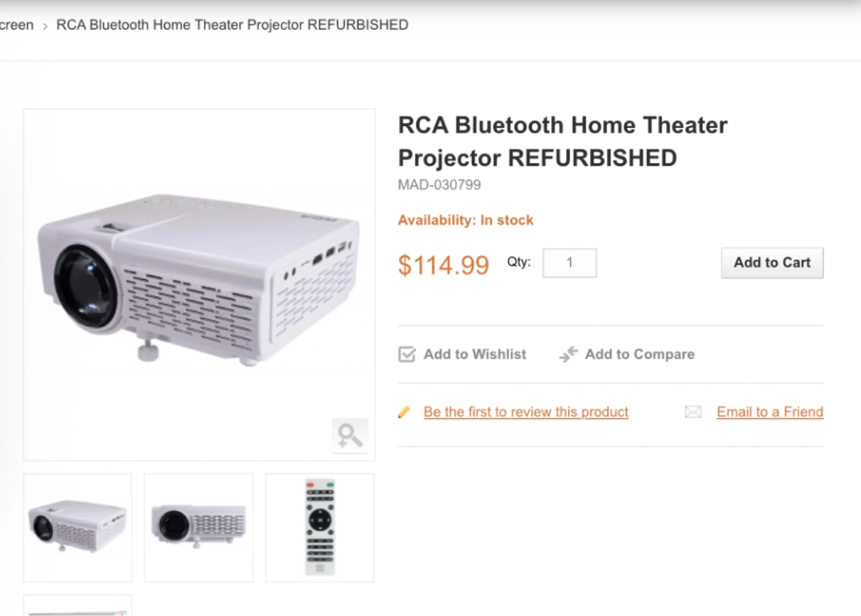
Task: Click the $114.99 price text
Action: tap(444, 265)
